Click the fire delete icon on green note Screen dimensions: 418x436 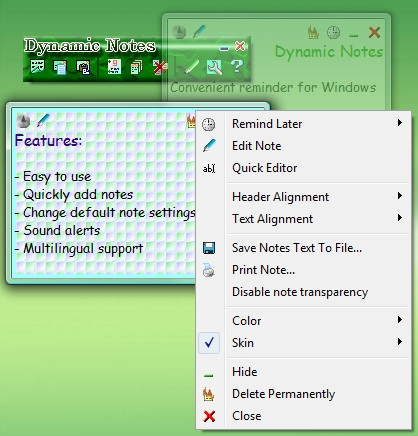click(x=313, y=32)
